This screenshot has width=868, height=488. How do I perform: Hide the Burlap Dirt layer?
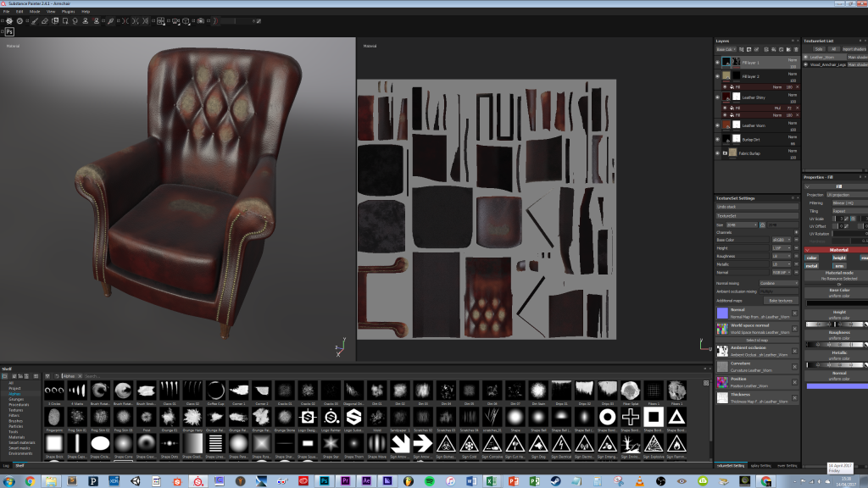coord(719,139)
